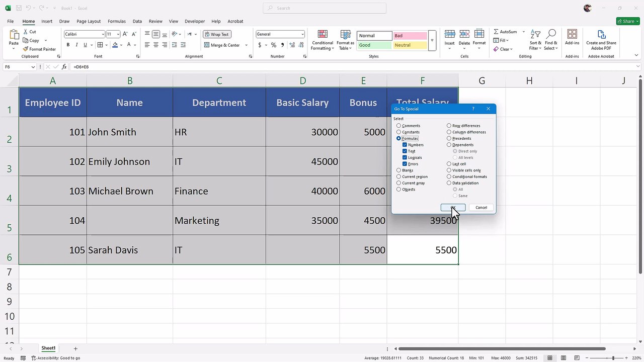The image size is (644, 362).
Task: Click Merge & Center
Action: (x=222, y=45)
